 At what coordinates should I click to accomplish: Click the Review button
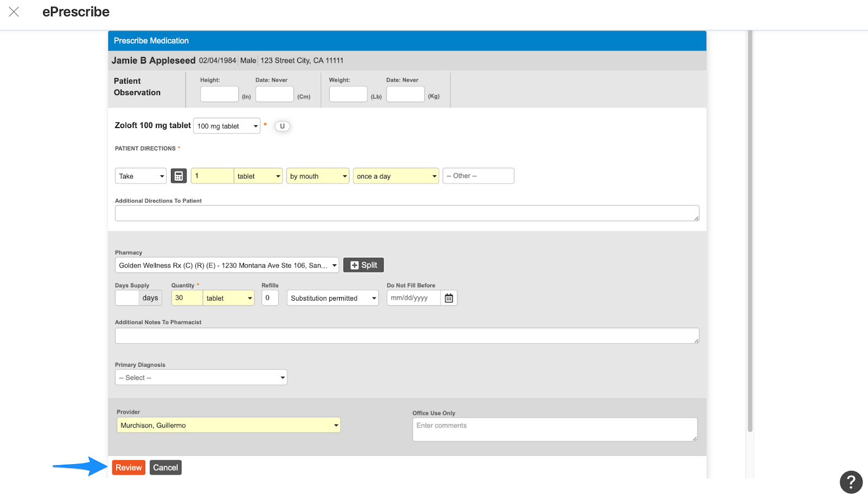(129, 467)
